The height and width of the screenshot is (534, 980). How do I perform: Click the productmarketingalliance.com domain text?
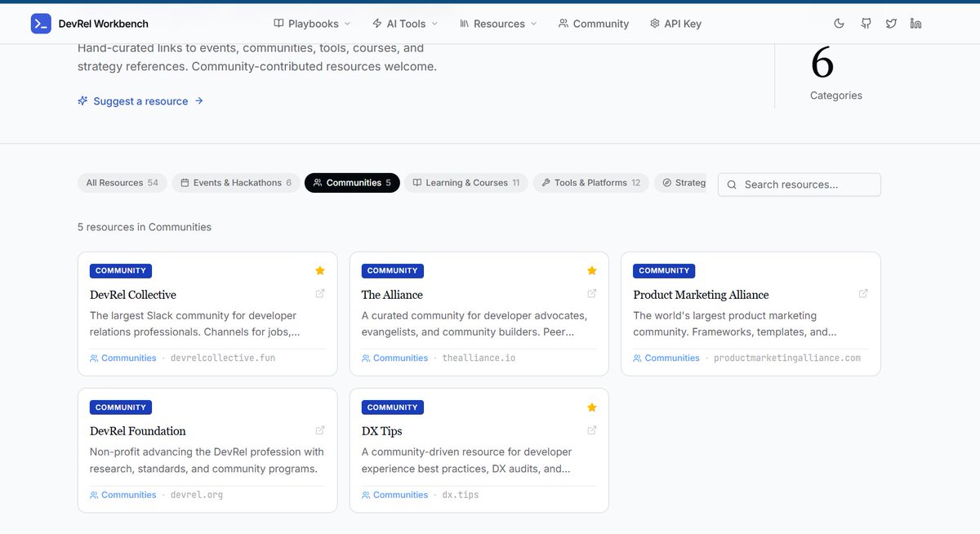tap(787, 358)
